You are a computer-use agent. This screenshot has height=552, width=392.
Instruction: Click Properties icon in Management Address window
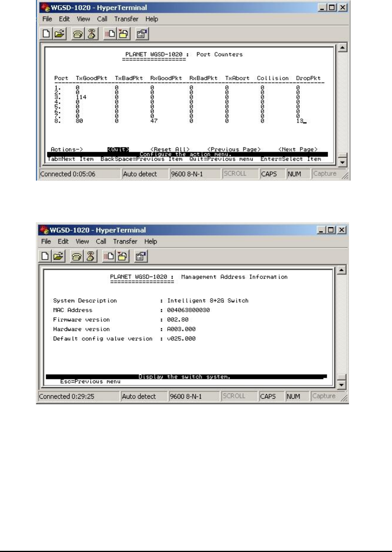(x=140, y=256)
